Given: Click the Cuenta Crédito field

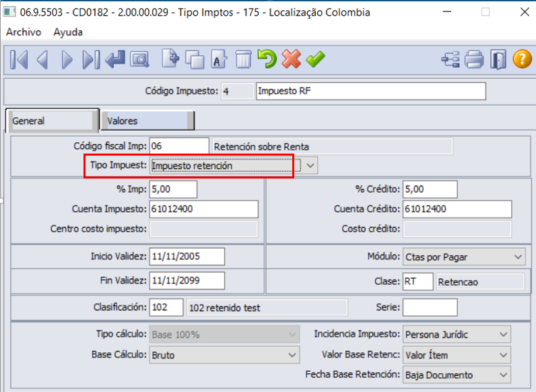Looking at the screenshot, I should [457, 209].
